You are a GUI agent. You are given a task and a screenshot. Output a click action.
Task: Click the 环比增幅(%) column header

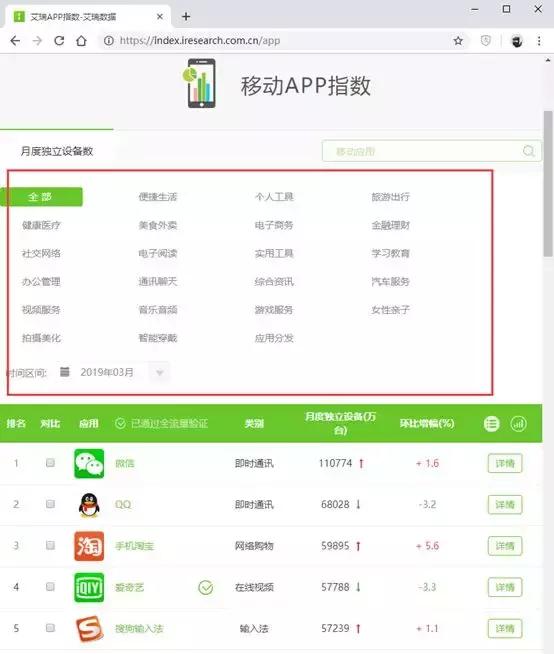click(x=427, y=424)
